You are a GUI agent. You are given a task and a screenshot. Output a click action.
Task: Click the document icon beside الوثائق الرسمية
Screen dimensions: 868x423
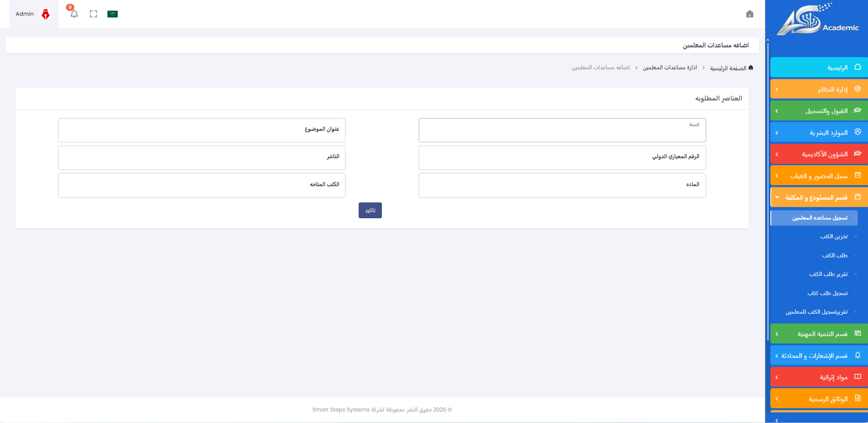coord(858,399)
